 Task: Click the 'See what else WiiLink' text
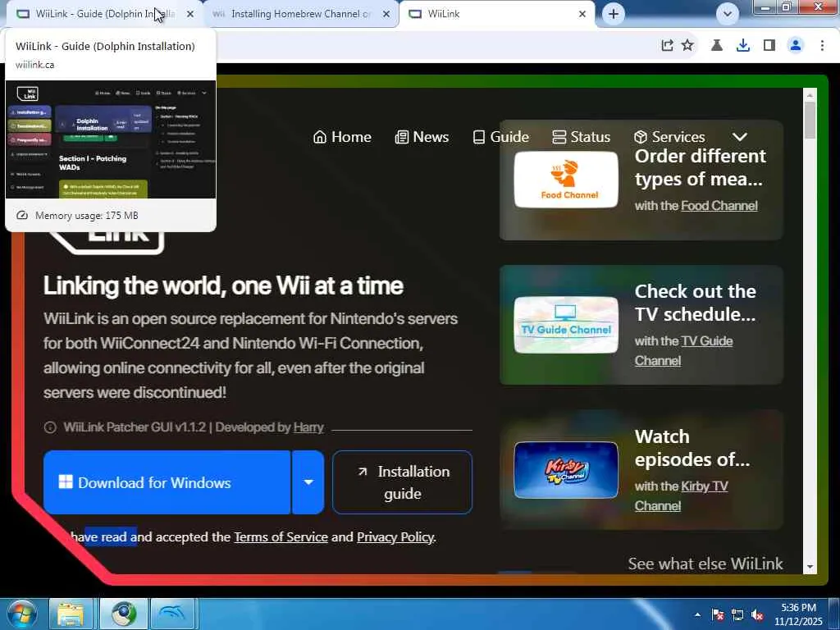[705, 564]
